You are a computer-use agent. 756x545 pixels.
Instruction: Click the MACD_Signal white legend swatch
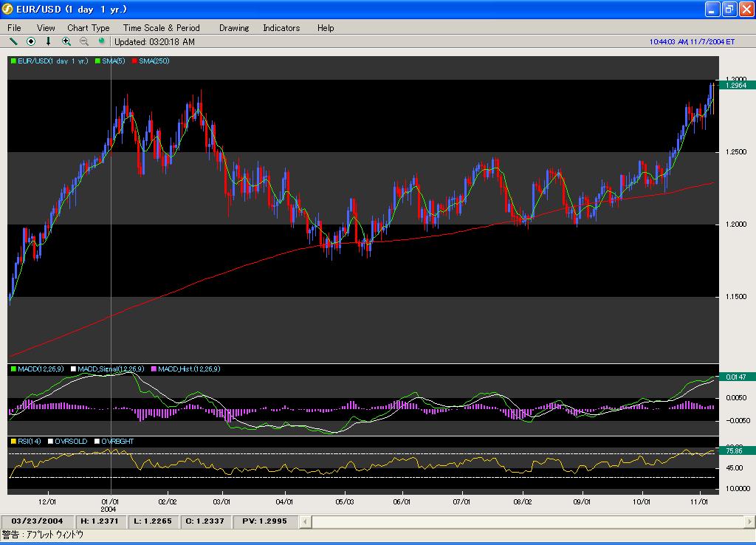73,369
